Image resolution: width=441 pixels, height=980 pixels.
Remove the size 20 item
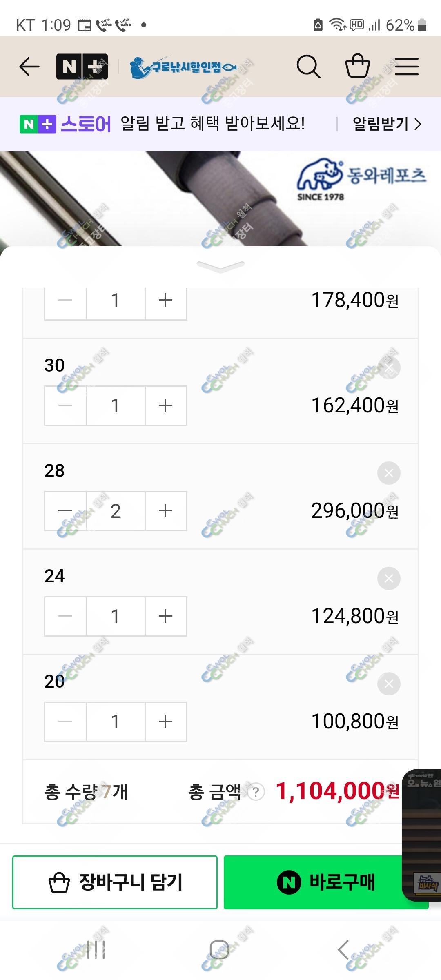tap(389, 684)
